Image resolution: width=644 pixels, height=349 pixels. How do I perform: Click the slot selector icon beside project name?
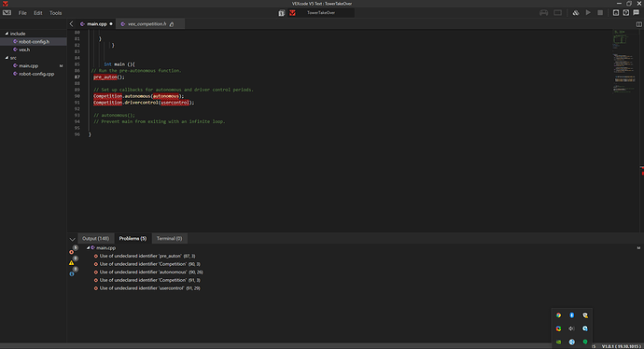click(281, 13)
